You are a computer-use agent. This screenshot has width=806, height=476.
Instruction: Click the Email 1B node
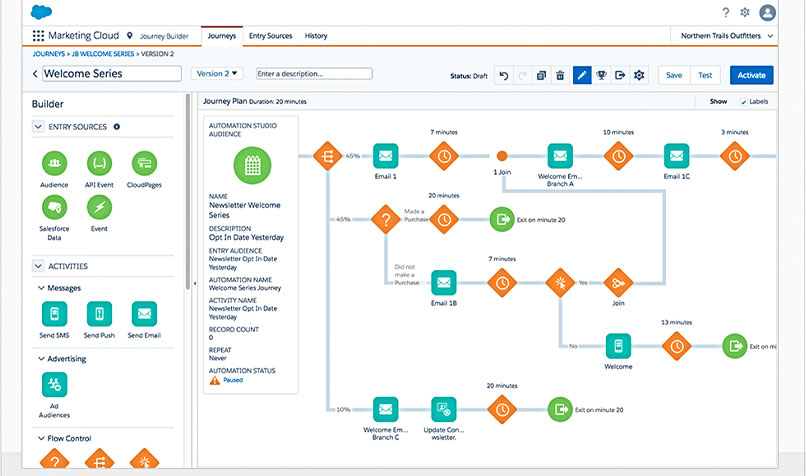point(444,283)
